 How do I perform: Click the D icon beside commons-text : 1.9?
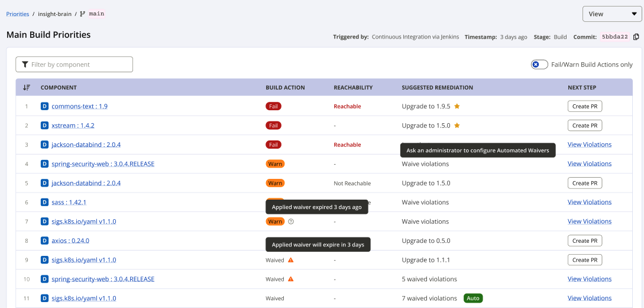click(44, 106)
